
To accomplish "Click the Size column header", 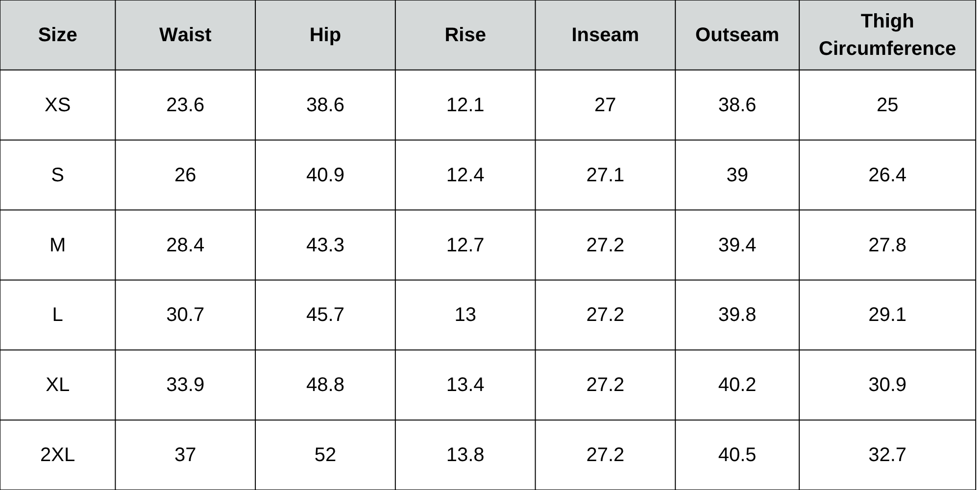I will (57, 35).
